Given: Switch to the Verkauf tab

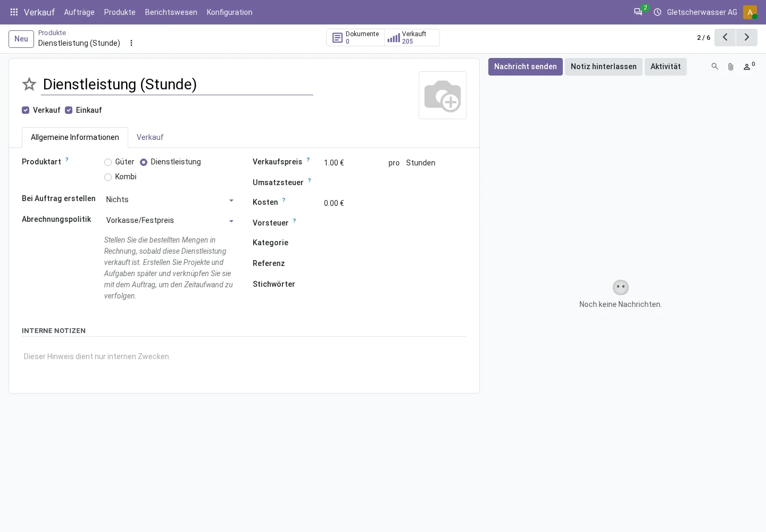Looking at the screenshot, I should click(150, 137).
